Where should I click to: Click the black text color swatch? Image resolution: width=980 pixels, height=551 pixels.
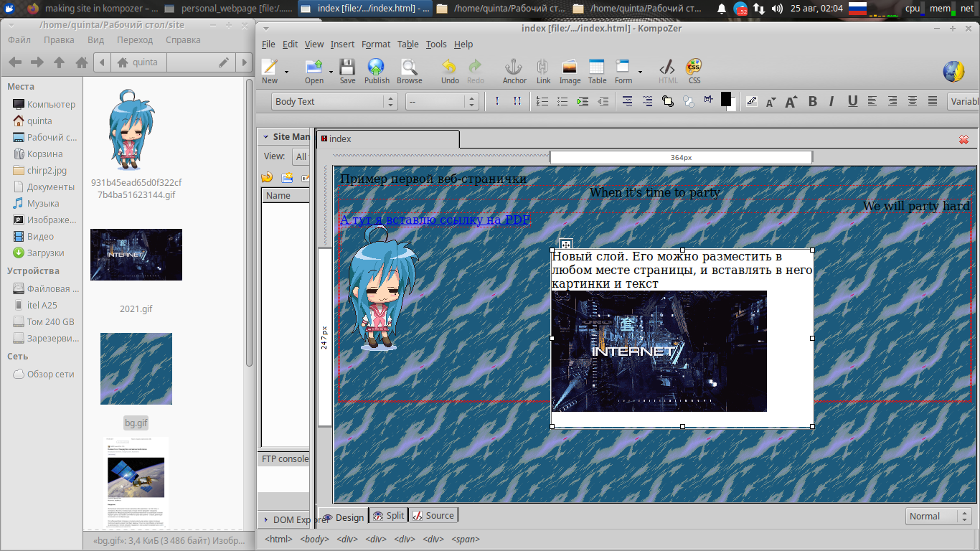coord(725,99)
